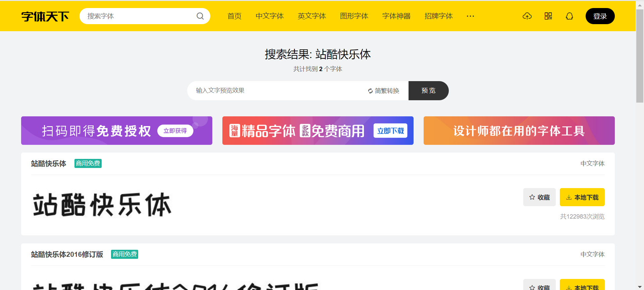Click the vertical scrollbar thumb
Screen dimensions: 644x290
[x=640, y=56]
